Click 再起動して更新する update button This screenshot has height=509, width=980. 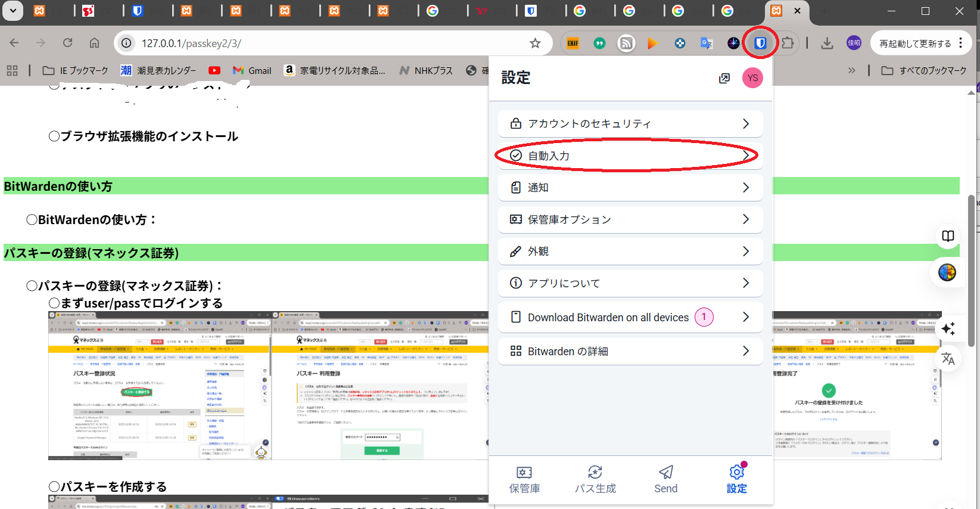coord(915,44)
